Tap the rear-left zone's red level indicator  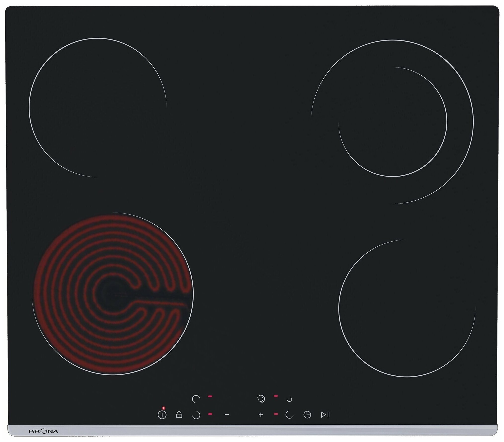210,396
